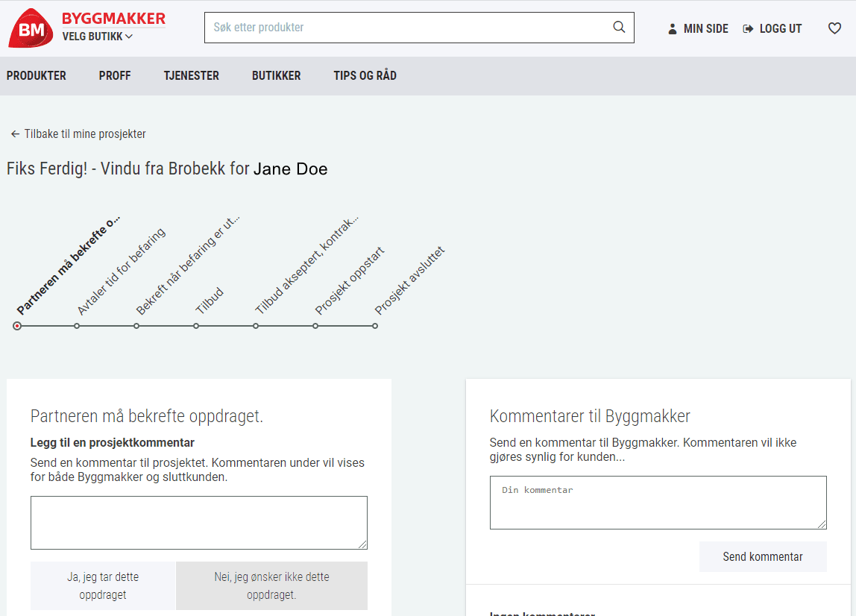Click the Send kommentar button
The height and width of the screenshot is (616, 856).
pyautogui.click(x=763, y=556)
